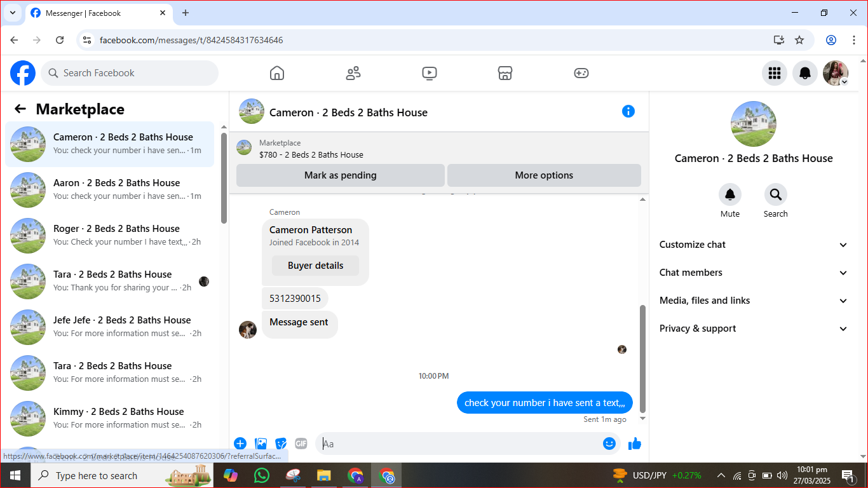Open Aaron 2 Beds 2 Baths chat

(x=110, y=189)
